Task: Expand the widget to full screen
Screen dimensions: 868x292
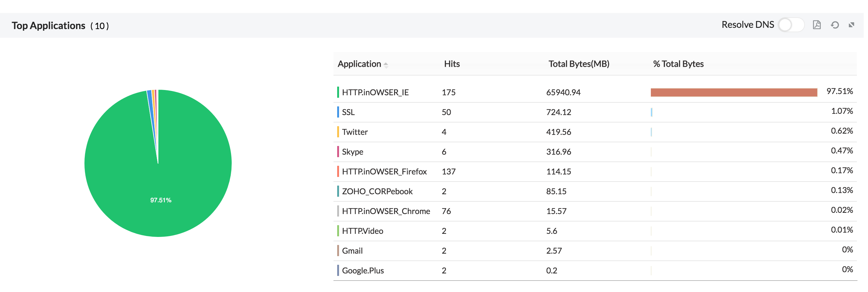Action: point(852,24)
